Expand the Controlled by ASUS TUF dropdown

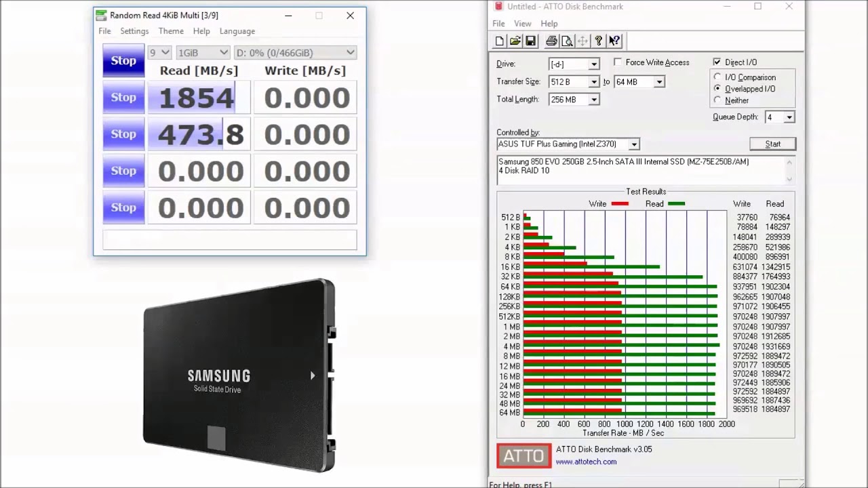click(634, 144)
